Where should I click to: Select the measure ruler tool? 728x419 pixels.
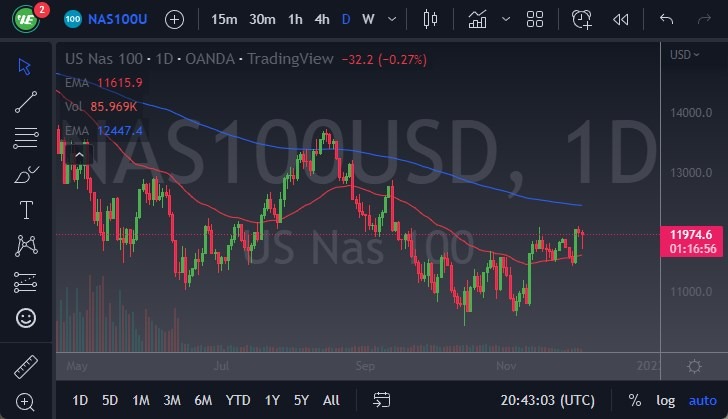[25, 366]
